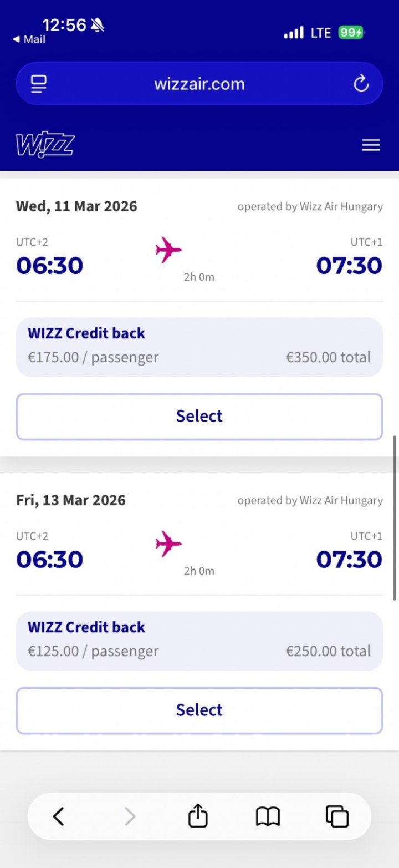
Task: Tap the Wizz logo
Action: click(45, 145)
